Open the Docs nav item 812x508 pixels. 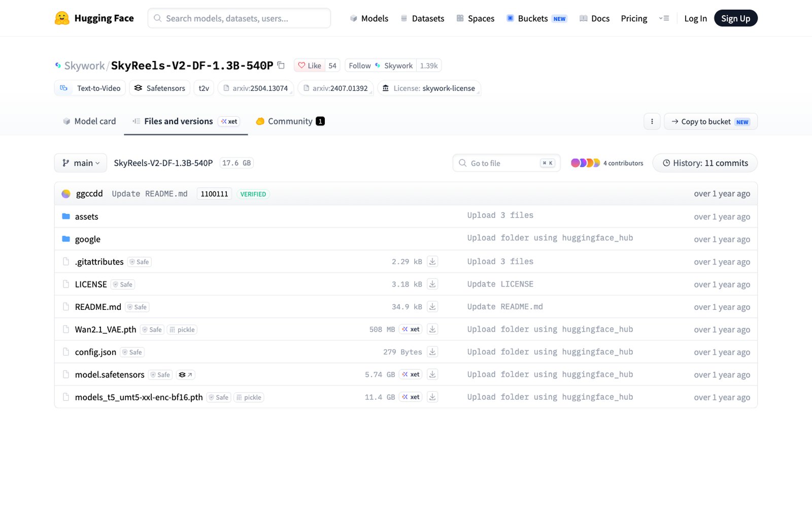594,18
